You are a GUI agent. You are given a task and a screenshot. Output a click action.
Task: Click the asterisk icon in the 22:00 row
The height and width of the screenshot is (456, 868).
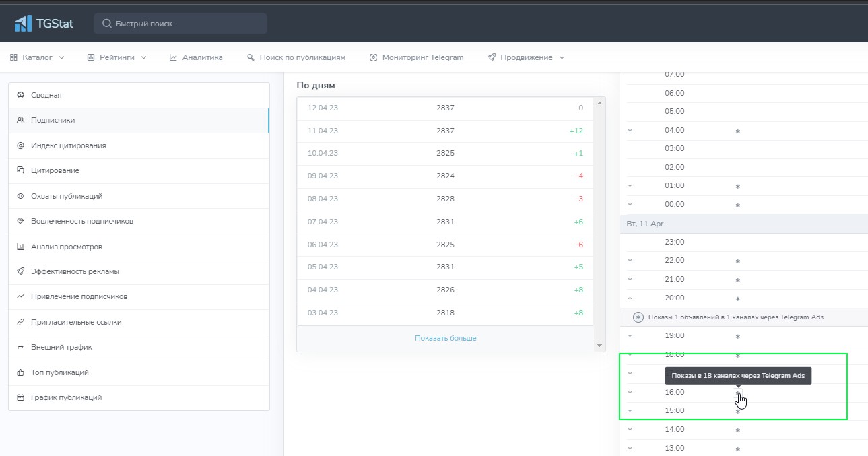pos(738,261)
